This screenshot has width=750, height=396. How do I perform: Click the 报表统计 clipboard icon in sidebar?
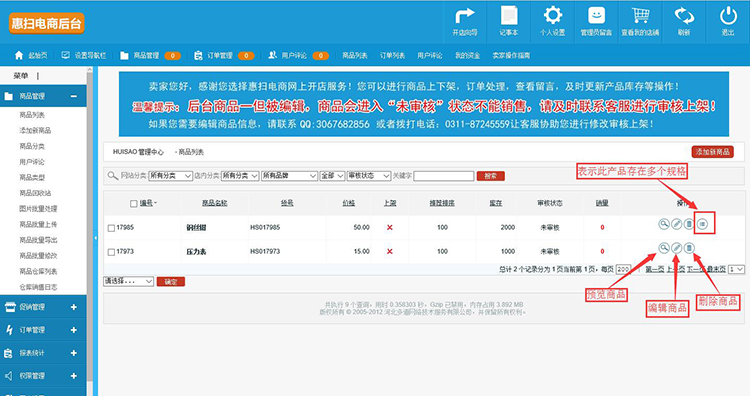(x=8, y=353)
